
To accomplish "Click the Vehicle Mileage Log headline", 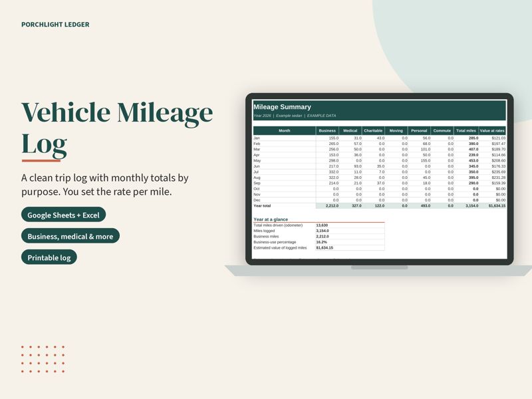I will pyautogui.click(x=117, y=129).
